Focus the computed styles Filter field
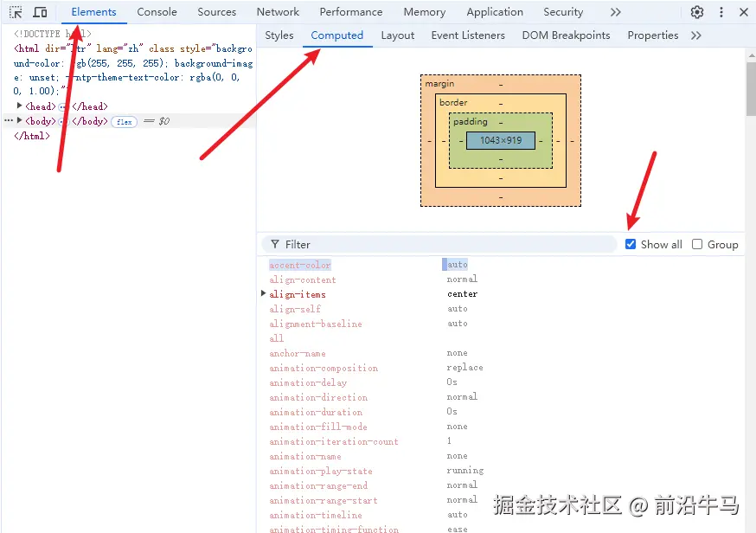 pyautogui.click(x=439, y=245)
